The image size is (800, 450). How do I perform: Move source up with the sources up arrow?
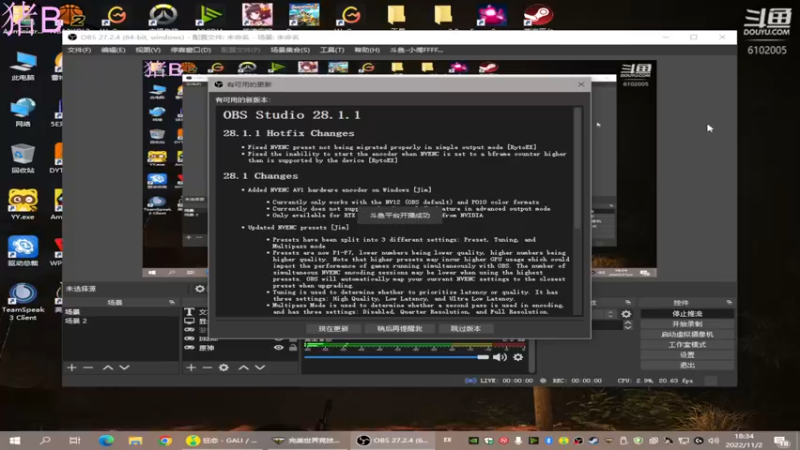pos(243,367)
